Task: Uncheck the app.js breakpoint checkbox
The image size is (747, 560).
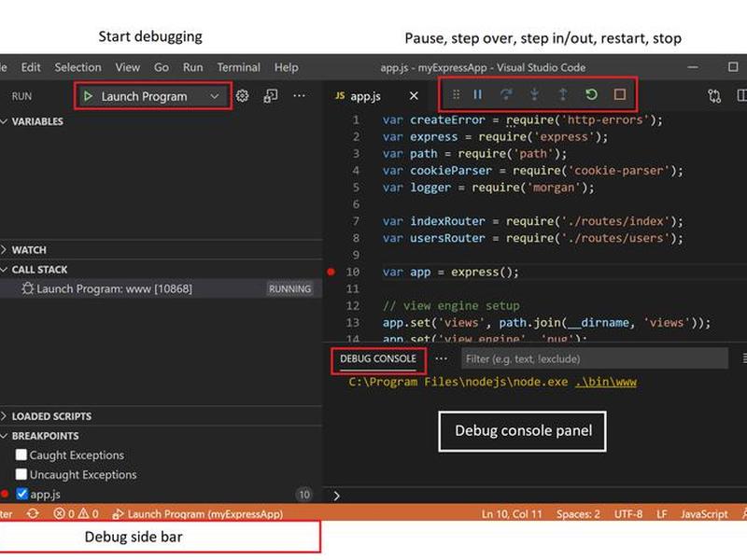Action: point(21,494)
